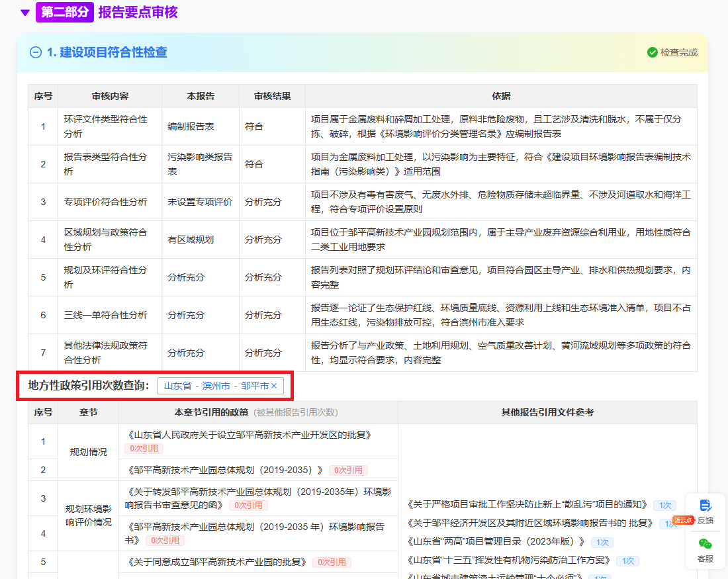The width and height of the screenshot is (728, 579).
Task: Open 《关于同意成立邹平高新技术产业园的批复》 policy
Action: click(x=216, y=562)
